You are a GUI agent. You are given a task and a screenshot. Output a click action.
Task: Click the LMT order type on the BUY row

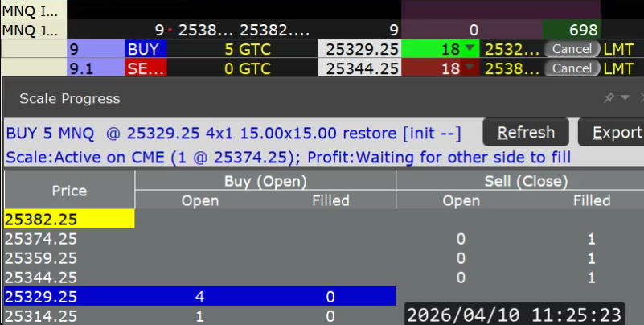point(618,49)
